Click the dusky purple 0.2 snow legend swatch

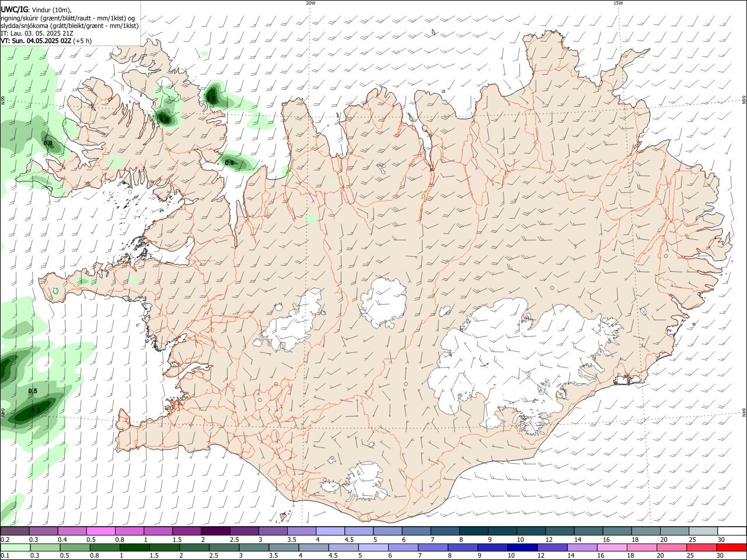pos(15,531)
